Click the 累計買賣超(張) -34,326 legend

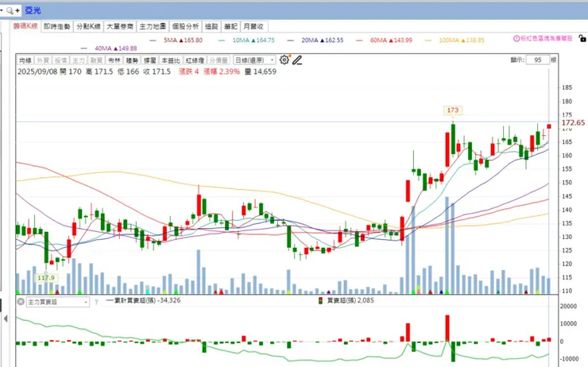(x=143, y=300)
